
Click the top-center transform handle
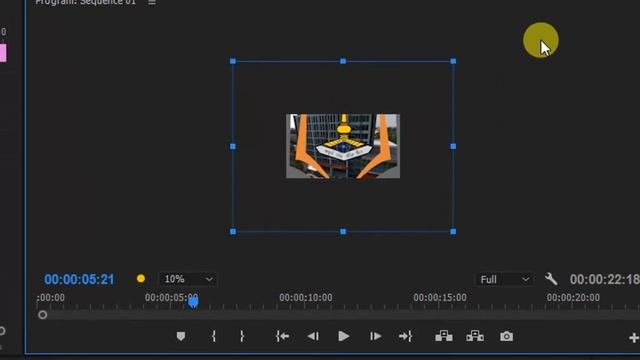point(343,61)
